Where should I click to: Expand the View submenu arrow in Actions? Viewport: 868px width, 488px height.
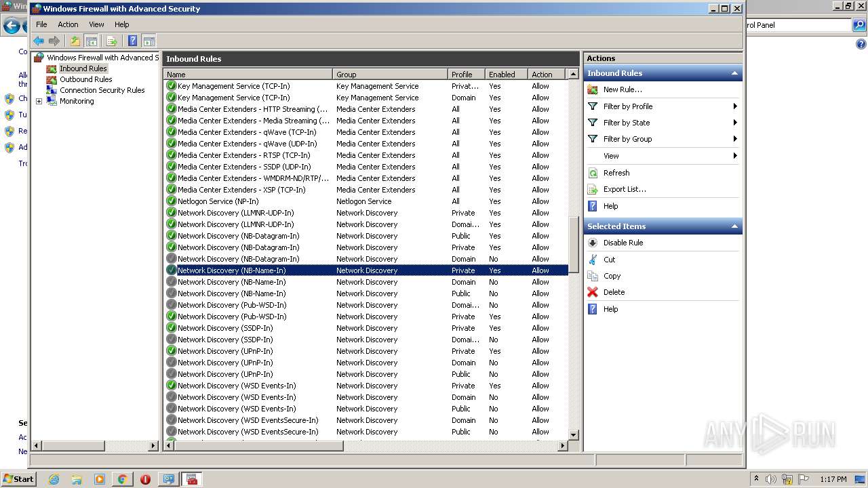735,156
